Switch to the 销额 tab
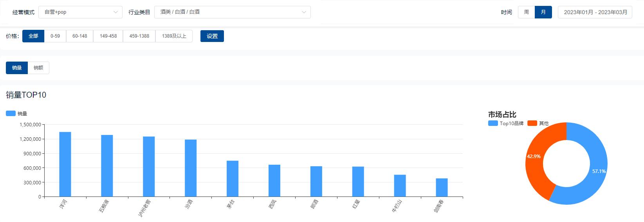 click(38, 68)
